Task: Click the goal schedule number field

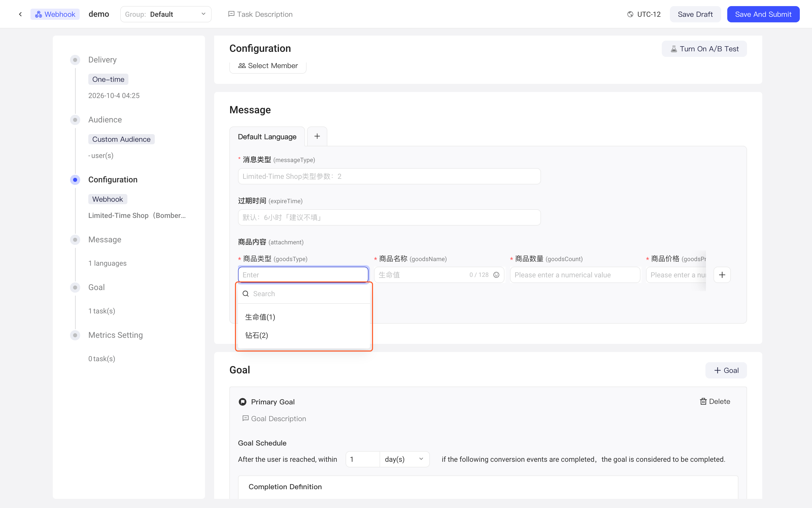Action: pos(363,459)
